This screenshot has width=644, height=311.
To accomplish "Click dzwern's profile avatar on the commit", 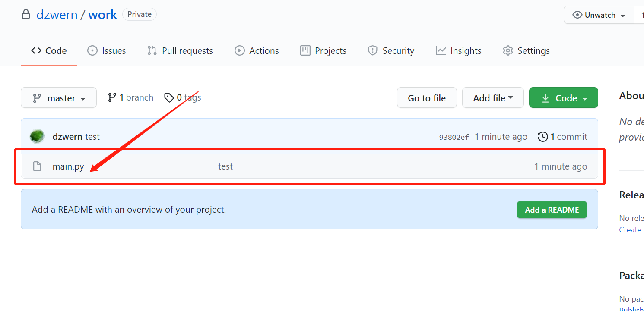I will (37, 135).
